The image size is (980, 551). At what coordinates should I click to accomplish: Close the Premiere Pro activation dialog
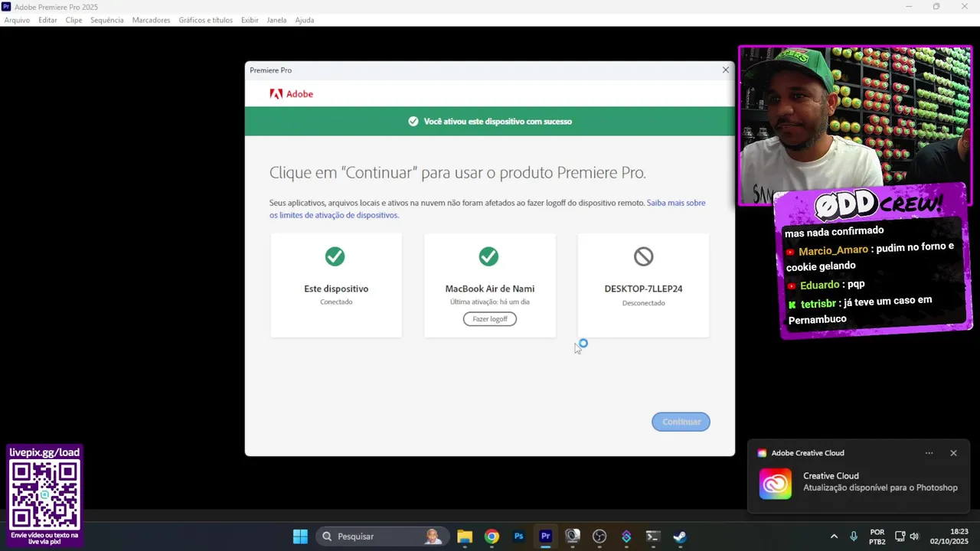(726, 70)
